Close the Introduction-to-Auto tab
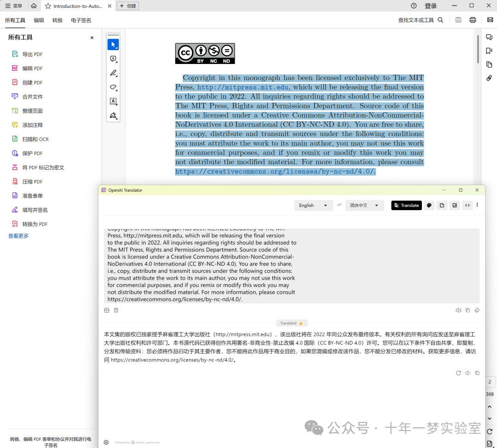Image resolution: width=497 pixels, height=448 pixels. tap(110, 6)
